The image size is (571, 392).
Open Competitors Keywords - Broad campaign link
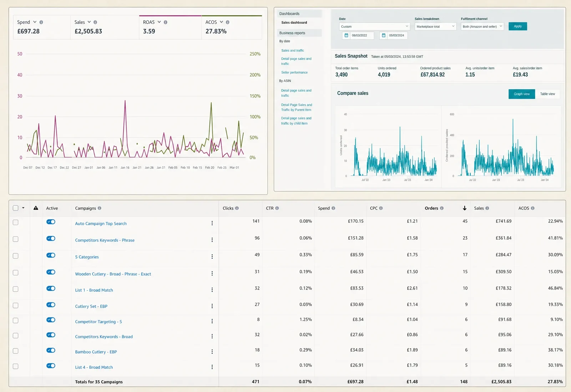pyautogui.click(x=104, y=337)
